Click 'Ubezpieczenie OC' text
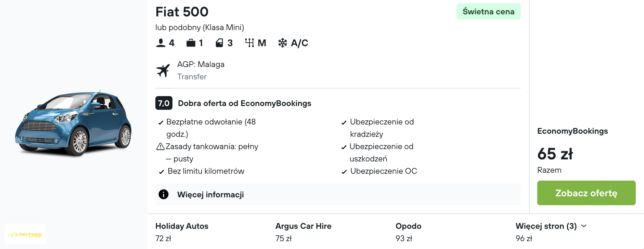Image resolution: width=644 pixels, height=249 pixels. pos(384,171)
